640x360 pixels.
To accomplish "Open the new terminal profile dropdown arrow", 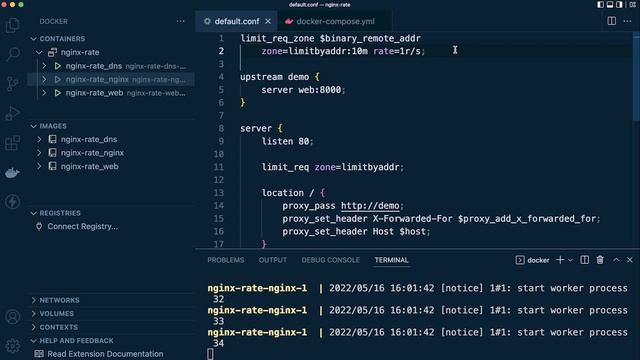I will pos(571,260).
